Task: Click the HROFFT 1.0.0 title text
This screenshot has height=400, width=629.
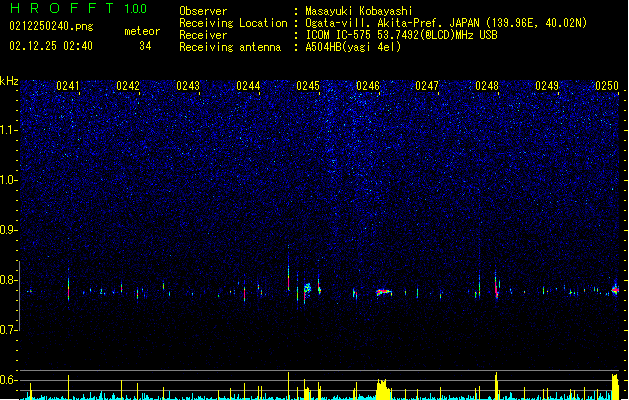Action: [79, 8]
